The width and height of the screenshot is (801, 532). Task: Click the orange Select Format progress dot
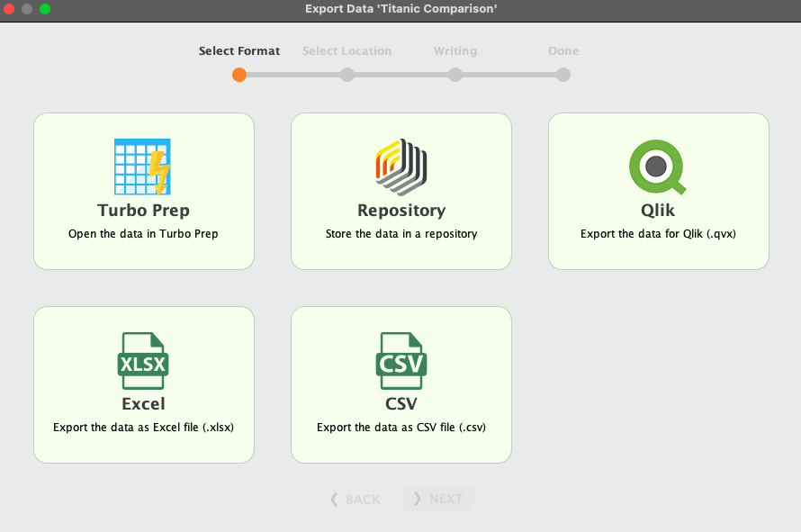(239, 75)
